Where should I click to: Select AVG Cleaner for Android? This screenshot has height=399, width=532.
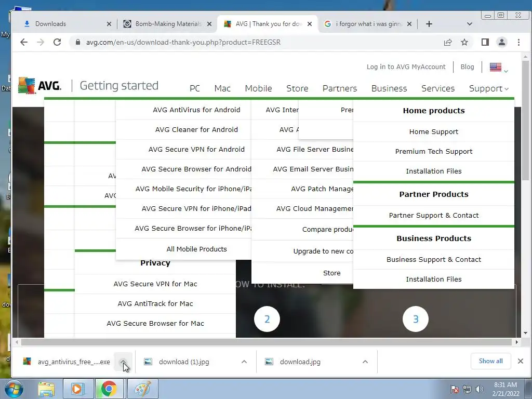pyautogui.click(x=196, y=129)
